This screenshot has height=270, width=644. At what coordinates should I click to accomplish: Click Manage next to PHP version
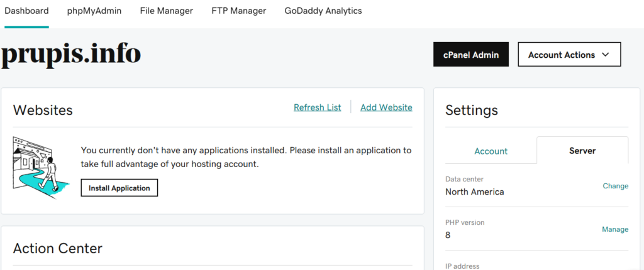pos(615,229)
